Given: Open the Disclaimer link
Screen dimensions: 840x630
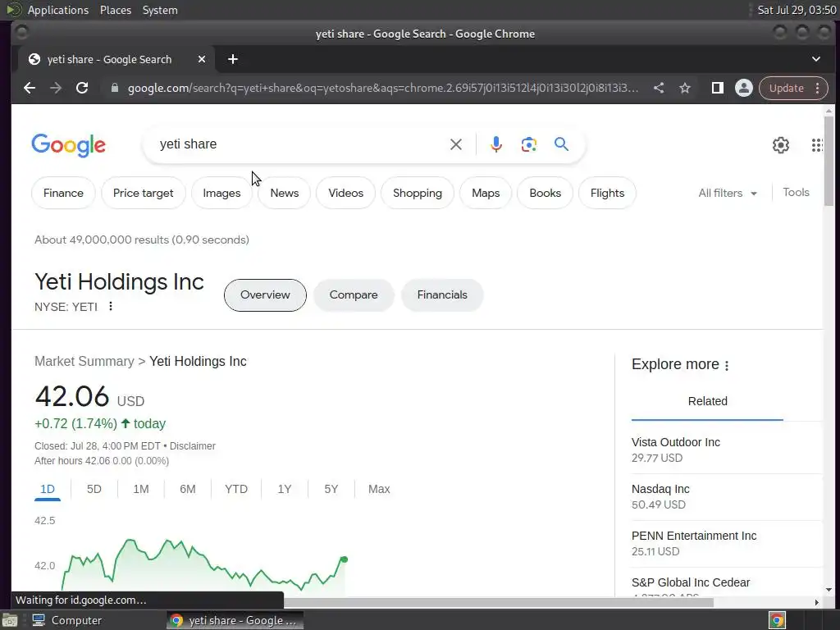Looking at the screenshot, I should pyautogui.click(x=193, y=446).
